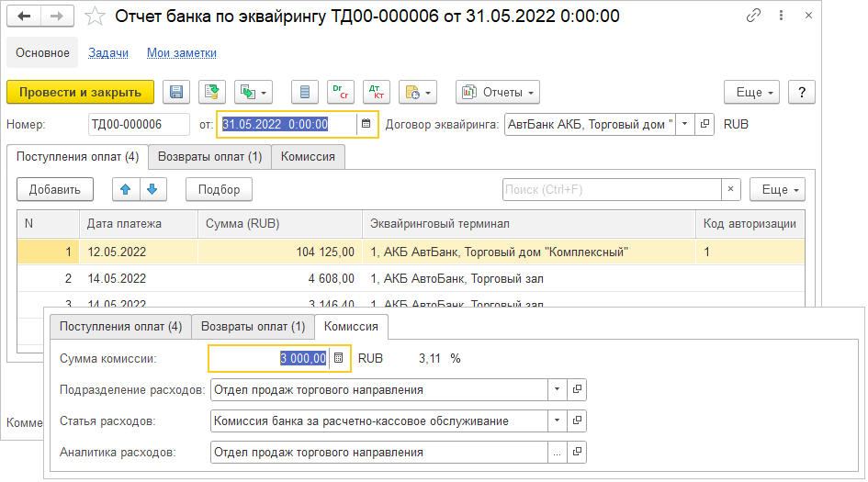This screenshot has height=482, width=868.
Task: Select the Поступления оплат (4) tab in lower panel
Action: click(x=120, y=327)
